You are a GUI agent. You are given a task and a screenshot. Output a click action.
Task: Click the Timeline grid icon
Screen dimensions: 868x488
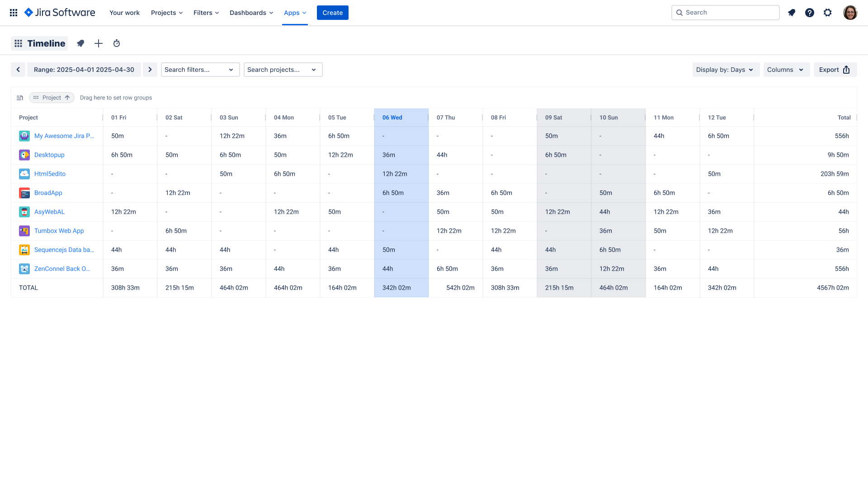tap(18, 43)
